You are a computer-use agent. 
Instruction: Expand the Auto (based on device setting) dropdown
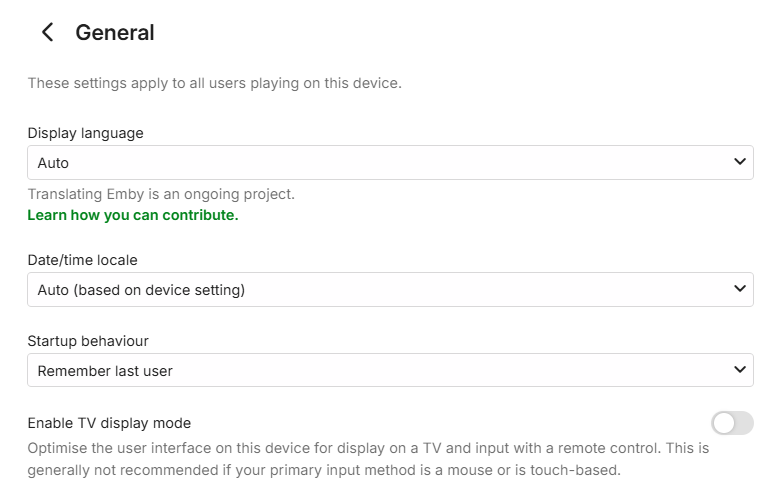point(380,290)
